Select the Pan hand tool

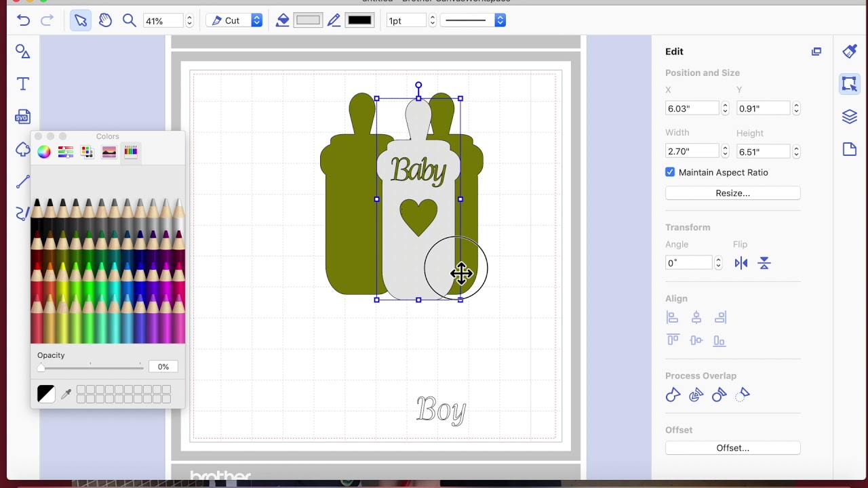tap(105, 20)
